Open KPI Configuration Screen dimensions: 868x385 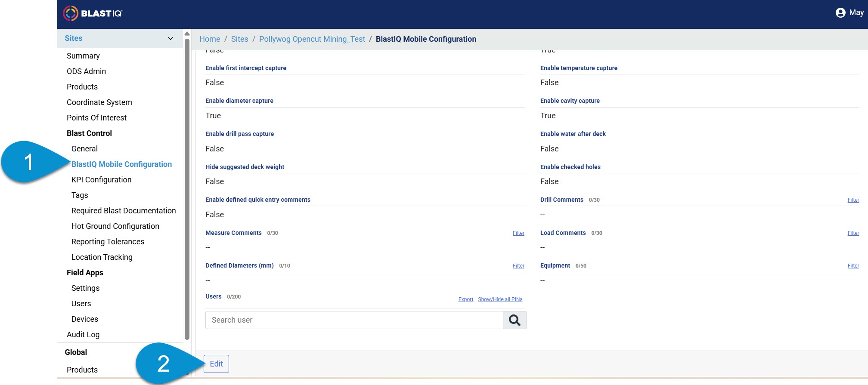[102, 180]
